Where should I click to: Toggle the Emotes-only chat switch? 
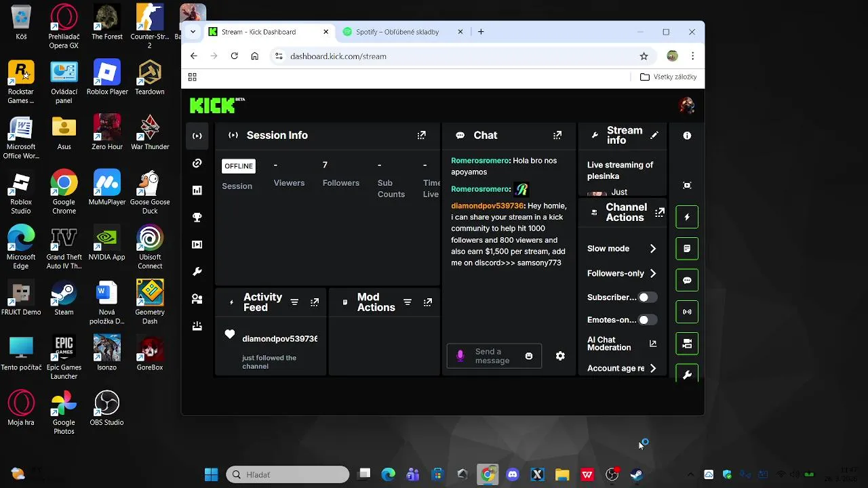pos(648,320)
